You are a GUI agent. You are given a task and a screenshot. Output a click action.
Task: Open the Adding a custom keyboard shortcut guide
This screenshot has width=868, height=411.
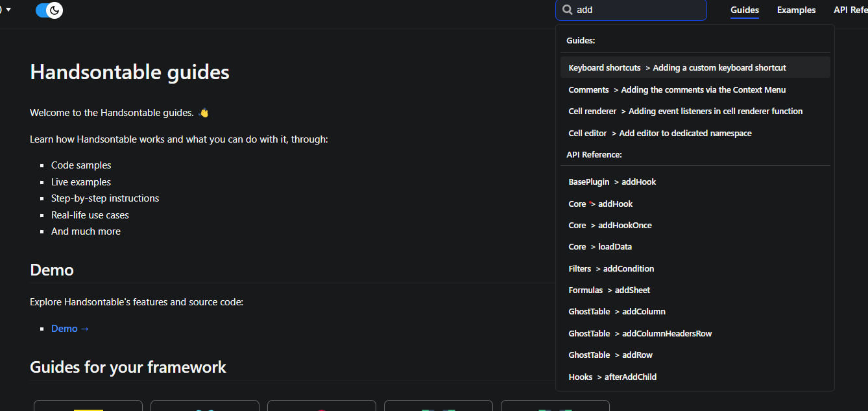pos(677,67)
